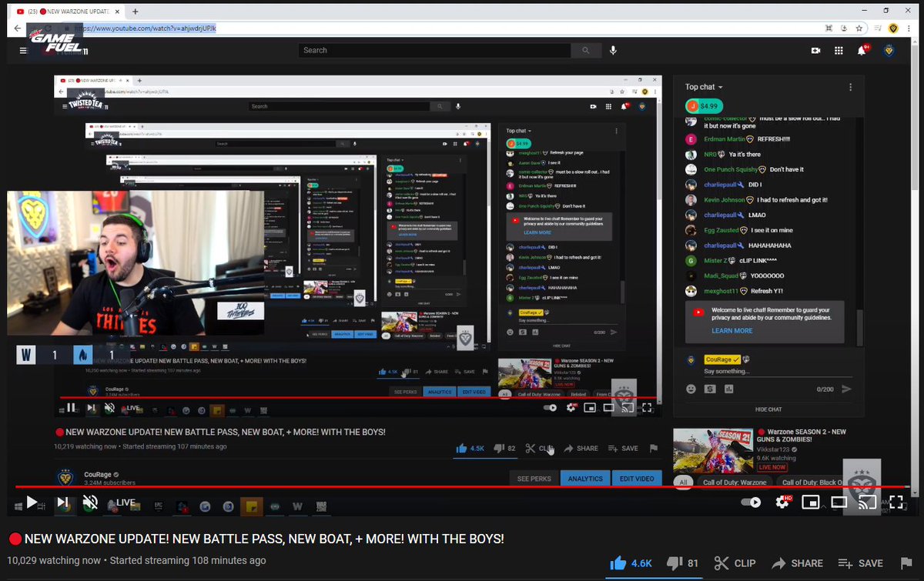Open emoji picker in the largest chat panel
The height and width of the screenshot is (581, 924).
[691, 389]
